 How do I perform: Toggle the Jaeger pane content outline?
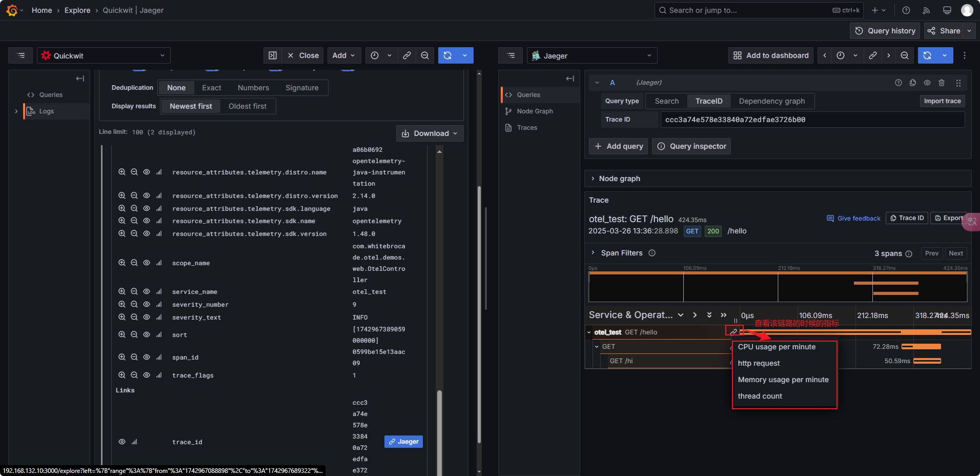point(511,55)
